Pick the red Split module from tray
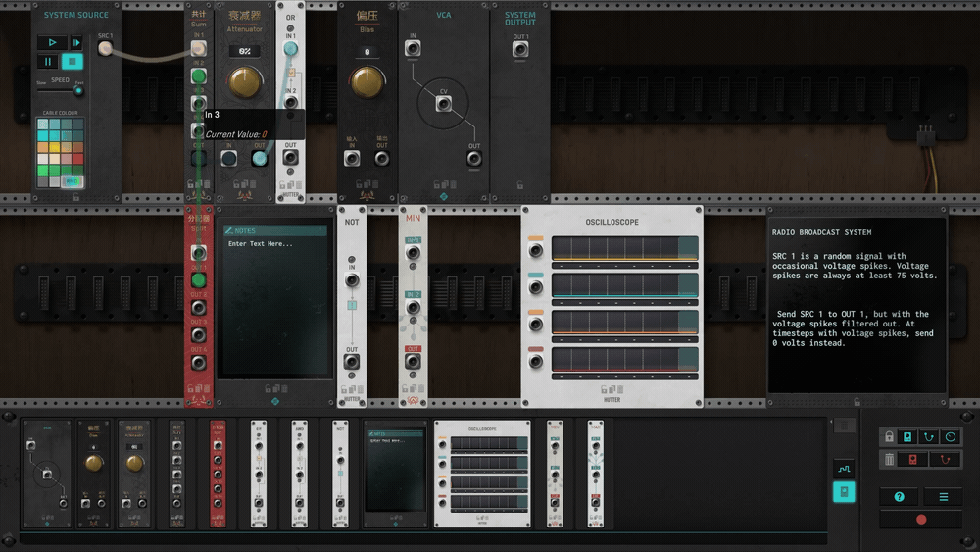Screen dimensions: 980x552 coord(218,474)
